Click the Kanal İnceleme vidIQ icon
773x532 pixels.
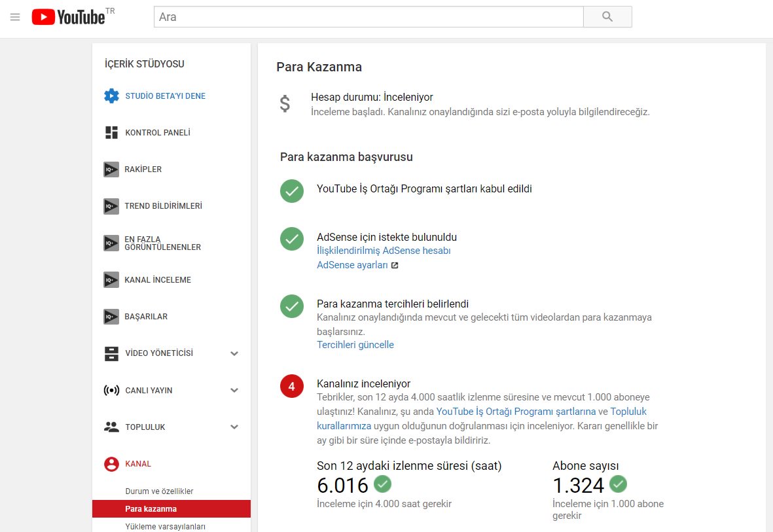(111, 279)
